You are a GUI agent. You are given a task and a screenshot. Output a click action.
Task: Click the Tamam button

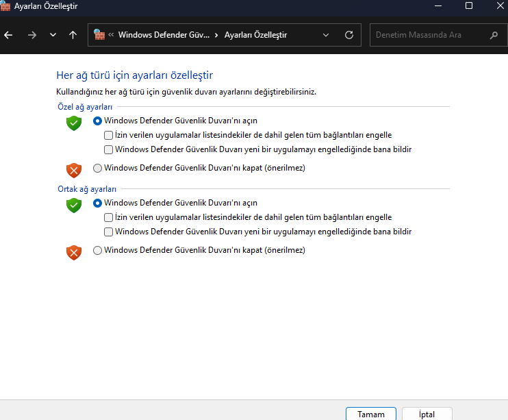click(371, 414)
